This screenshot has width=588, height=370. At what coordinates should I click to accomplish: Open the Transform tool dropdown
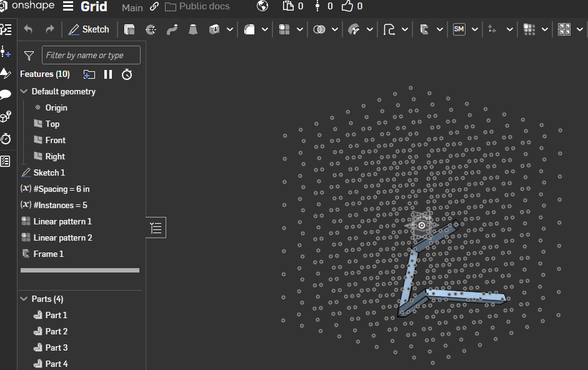point(510,29)
